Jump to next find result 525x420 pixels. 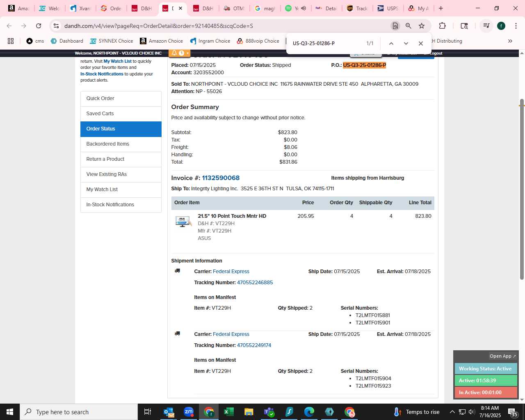point(406,43)
